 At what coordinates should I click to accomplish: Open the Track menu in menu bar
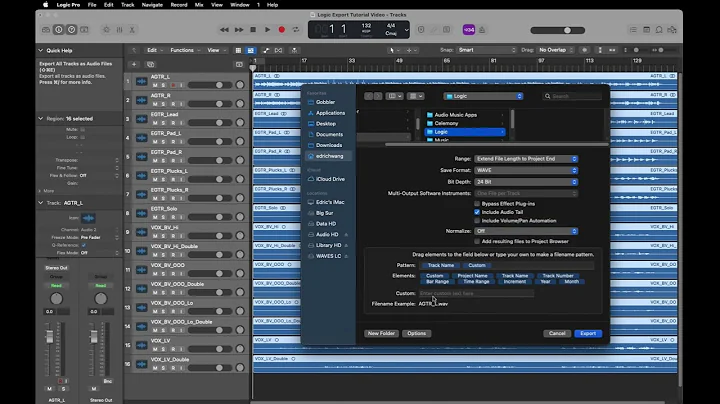tap(127, 5)
